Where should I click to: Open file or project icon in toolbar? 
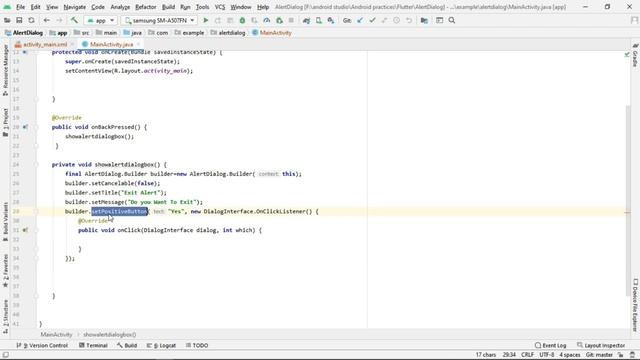[7, 20]
